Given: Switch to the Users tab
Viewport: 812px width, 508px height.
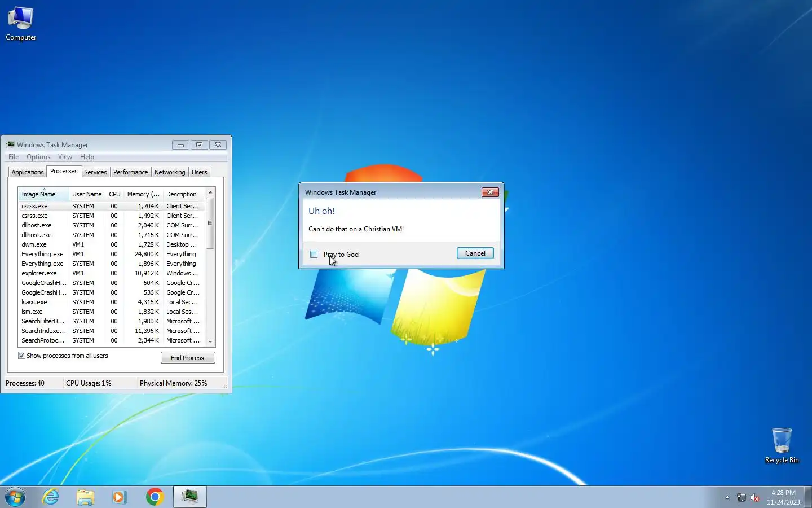Looking at the screenshot, I should tap(200, 172).
